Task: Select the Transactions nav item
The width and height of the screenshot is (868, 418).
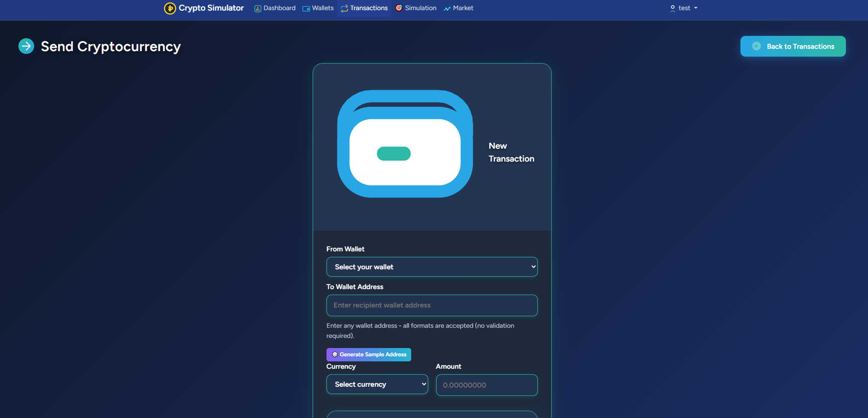Action: [364, 8]
